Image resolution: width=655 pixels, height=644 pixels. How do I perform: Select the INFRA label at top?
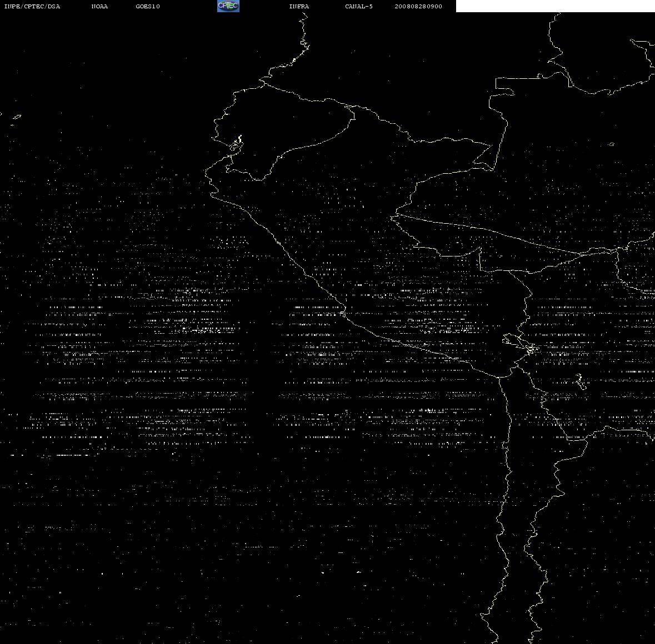(299, 6)
